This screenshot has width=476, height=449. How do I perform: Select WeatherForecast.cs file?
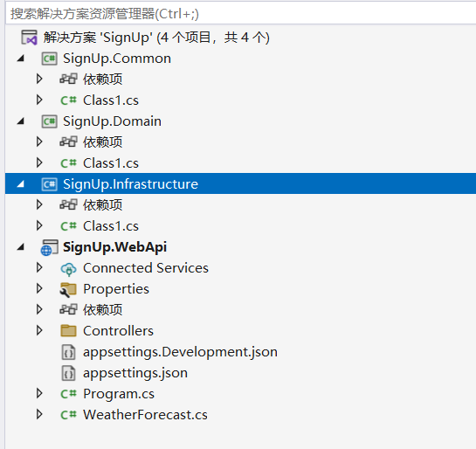[145, 415]
